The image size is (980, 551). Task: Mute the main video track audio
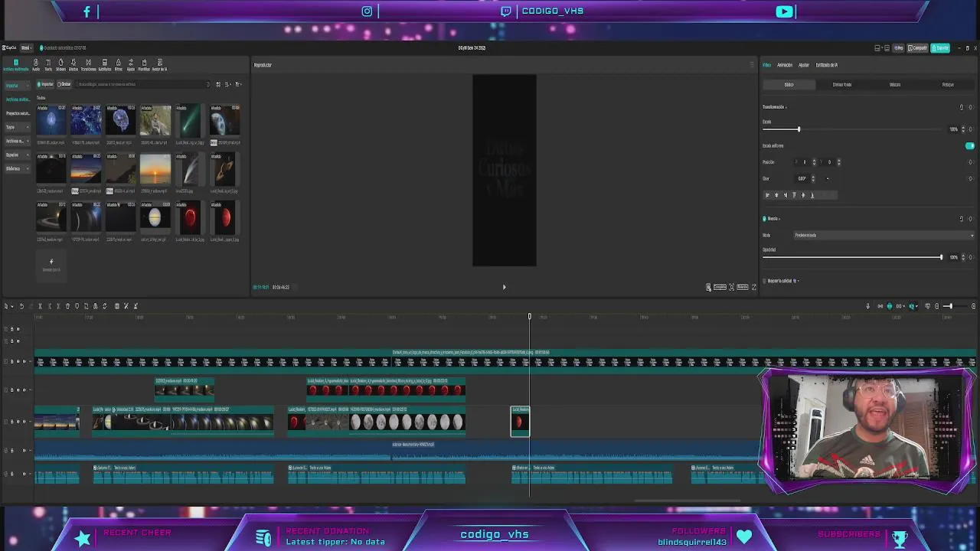(25, 422)
